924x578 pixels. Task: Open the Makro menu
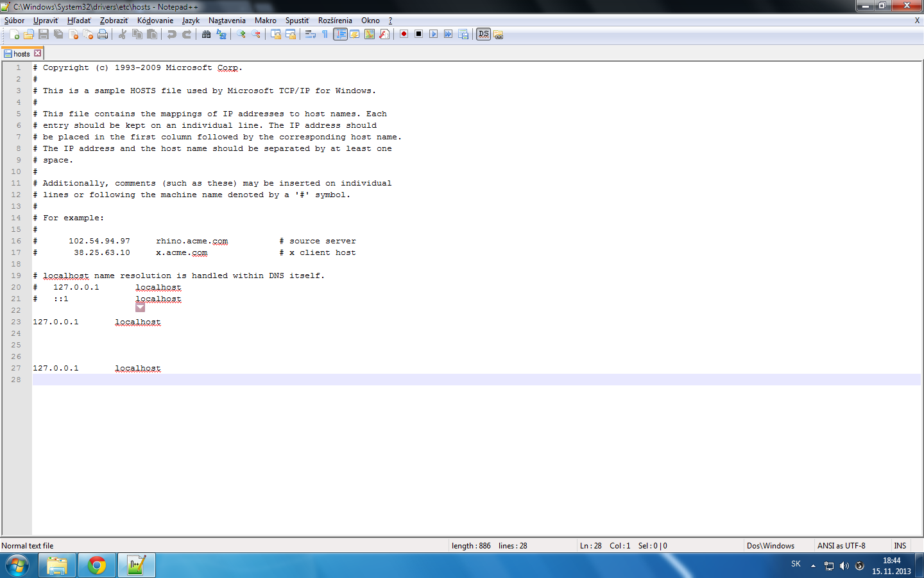tap(266, 21)
